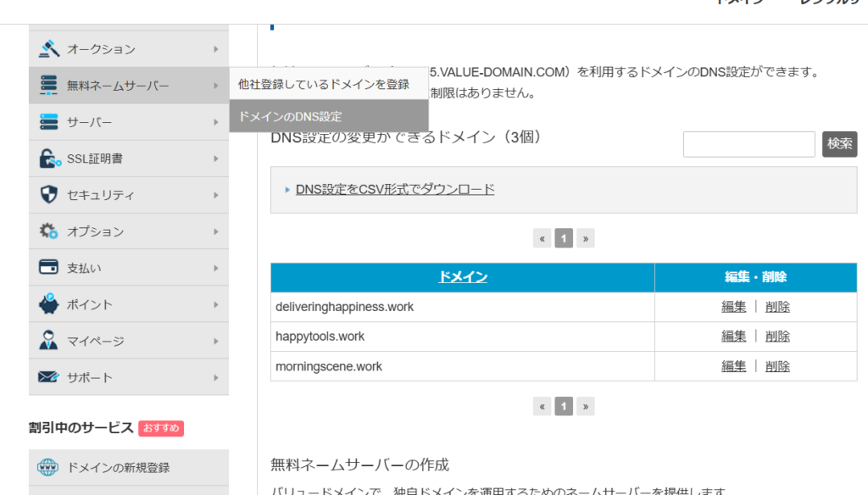
Task: Expand the サーバー submenu arrow
Action: click(x=216, y=122)
